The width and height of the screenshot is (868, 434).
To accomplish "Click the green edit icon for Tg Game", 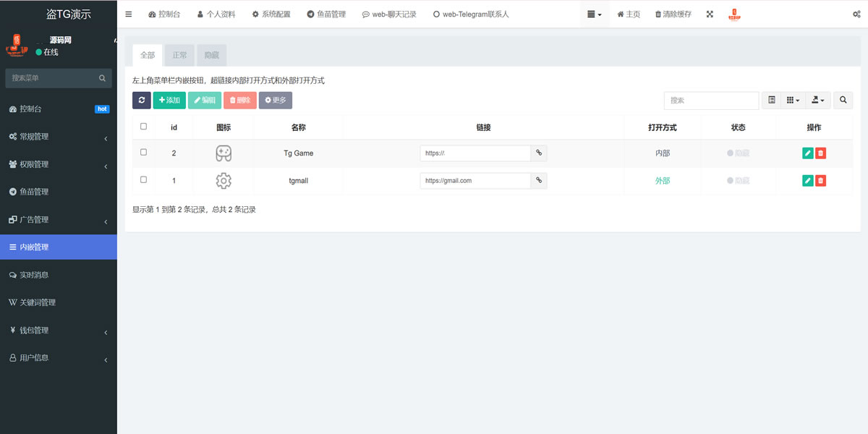I will (807, 153).
